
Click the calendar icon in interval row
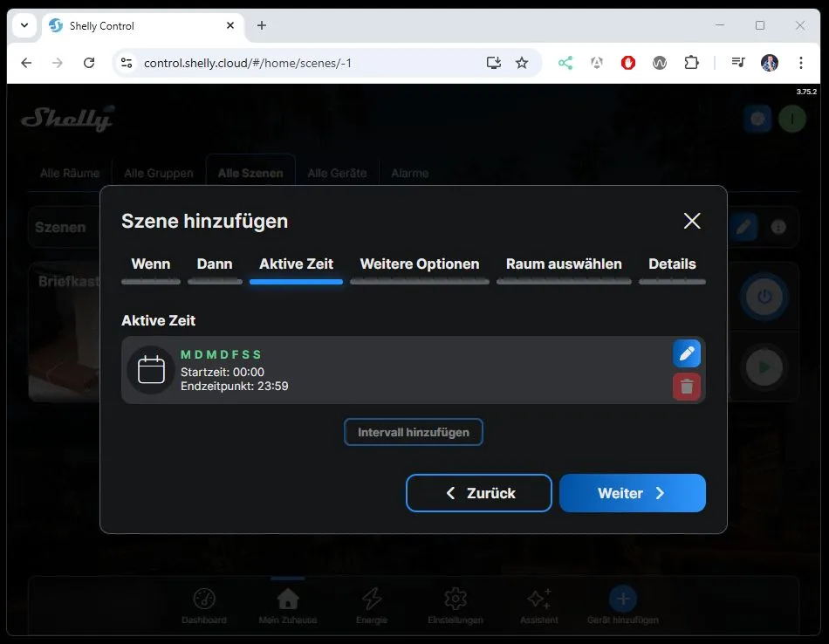tap(151, 370)
